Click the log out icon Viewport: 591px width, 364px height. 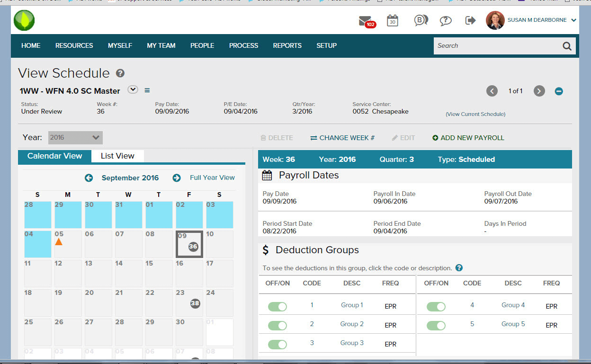tap(470, 20)
